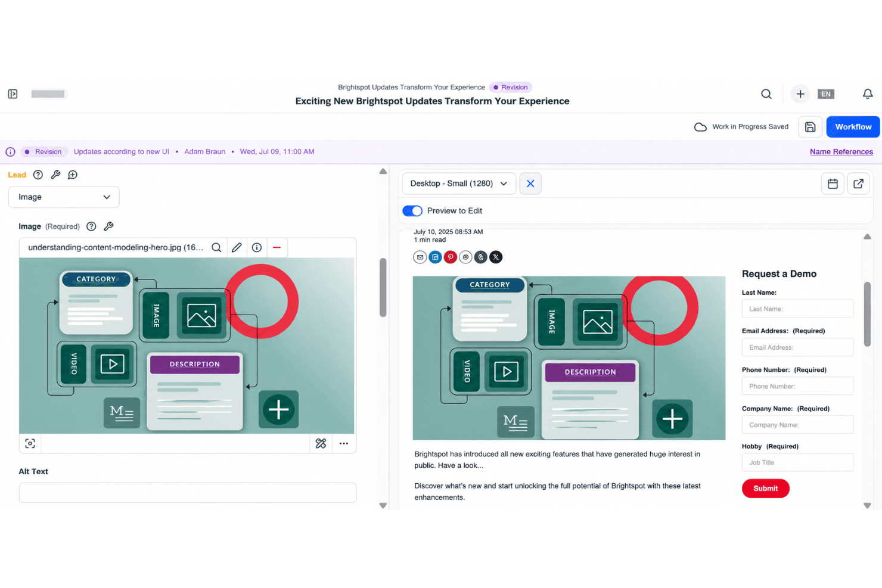
Task: Submit the Request a Demo form
Action: (x=766, y=489)
